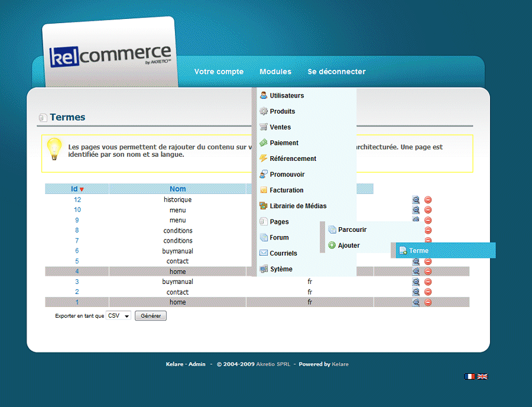
Task: Select Produits from the Modules menu
Action: [282, 111]
